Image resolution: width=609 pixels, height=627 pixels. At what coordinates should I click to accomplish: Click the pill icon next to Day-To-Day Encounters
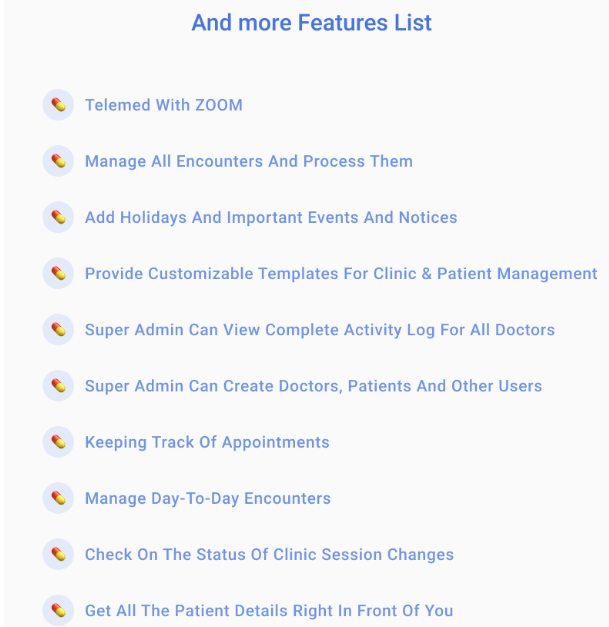coord(58,497)
